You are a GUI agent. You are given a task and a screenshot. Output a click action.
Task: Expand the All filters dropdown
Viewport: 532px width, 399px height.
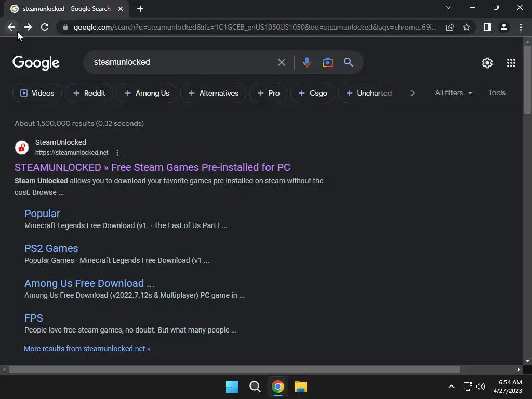coord(453,92)
